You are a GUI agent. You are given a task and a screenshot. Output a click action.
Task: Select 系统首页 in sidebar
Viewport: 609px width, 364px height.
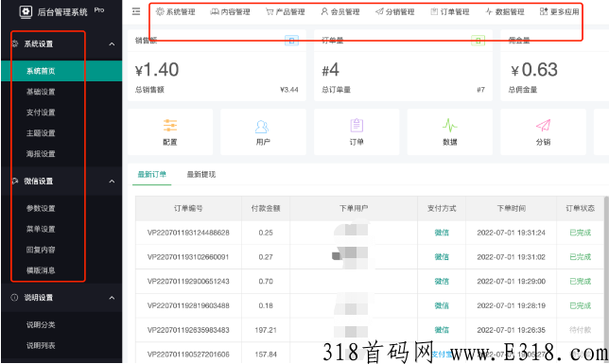pos(61,71)
